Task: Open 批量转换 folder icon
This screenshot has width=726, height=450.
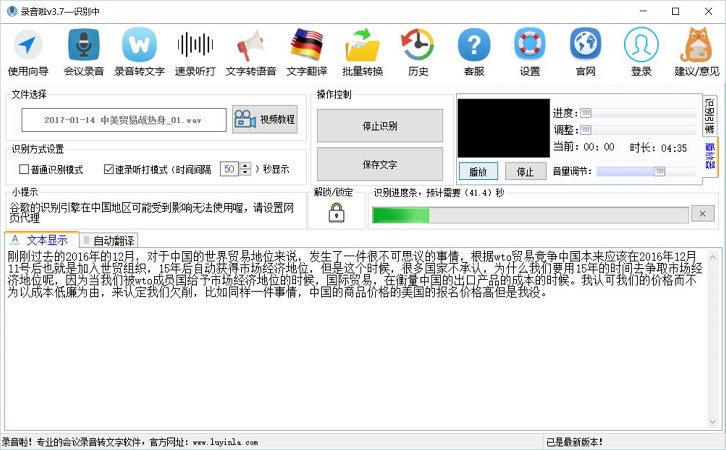Action: tap(362, 46)
